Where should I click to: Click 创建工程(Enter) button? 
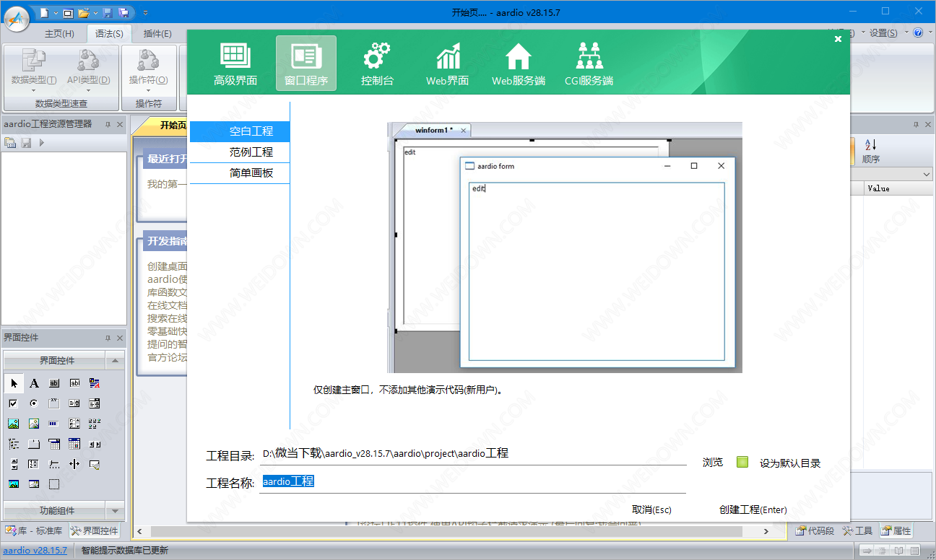[x=753, y=509]
